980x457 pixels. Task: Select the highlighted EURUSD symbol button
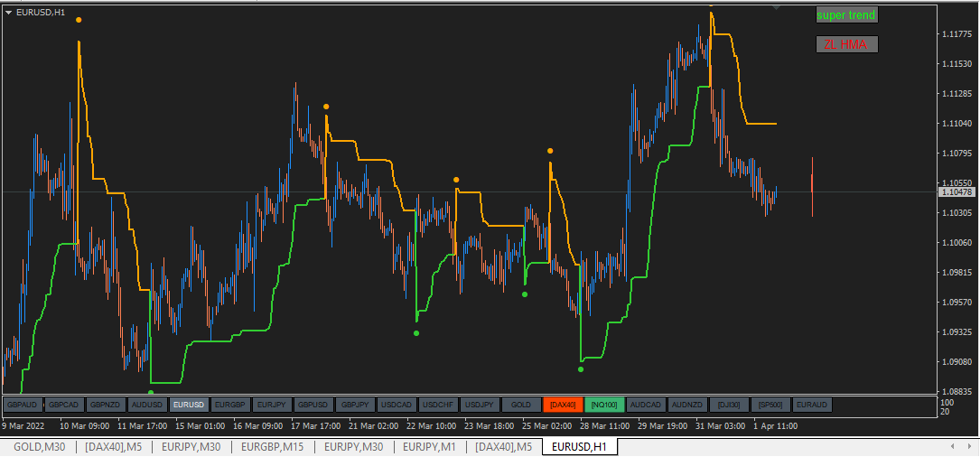click(x=190, y=406)
